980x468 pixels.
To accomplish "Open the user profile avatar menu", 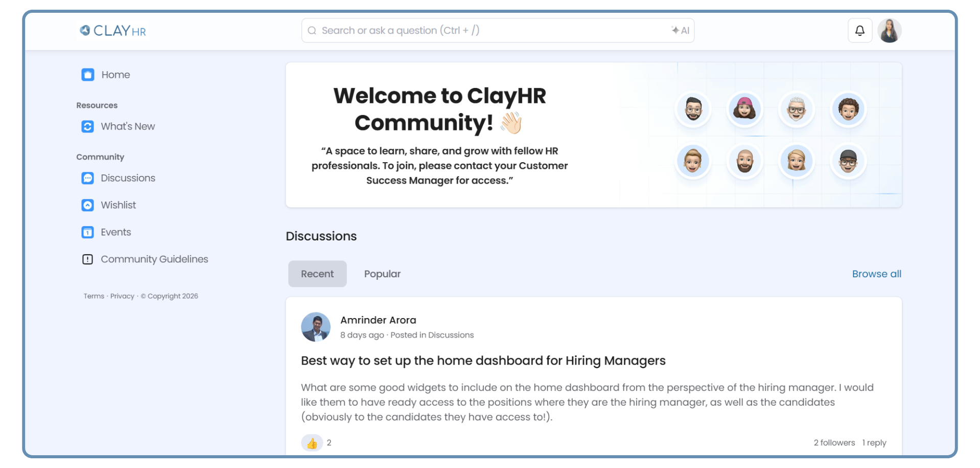I will coord(890,31).
